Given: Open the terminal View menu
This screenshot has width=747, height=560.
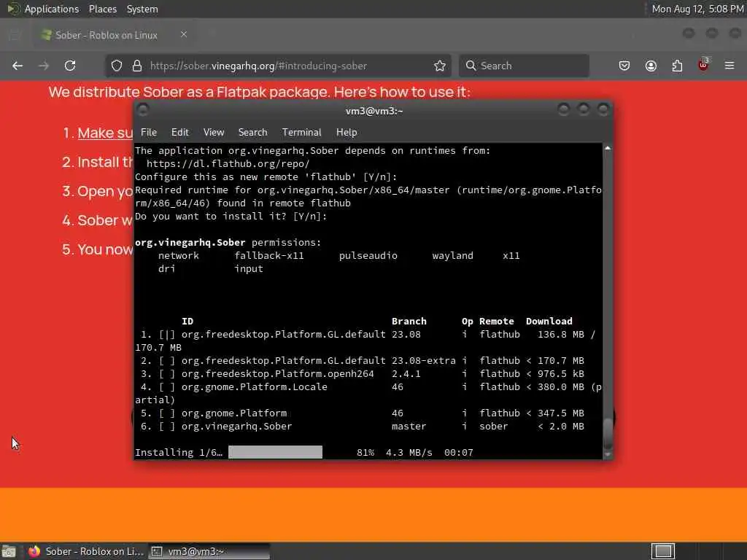Looking at the screenshot, I should pyautogui.click(x=214, y=133).
